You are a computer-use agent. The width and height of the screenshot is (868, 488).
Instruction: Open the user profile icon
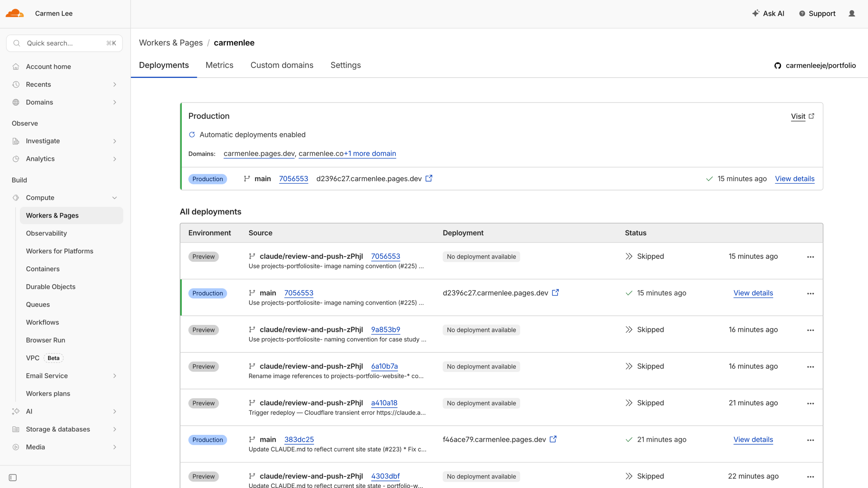(852, 13)
